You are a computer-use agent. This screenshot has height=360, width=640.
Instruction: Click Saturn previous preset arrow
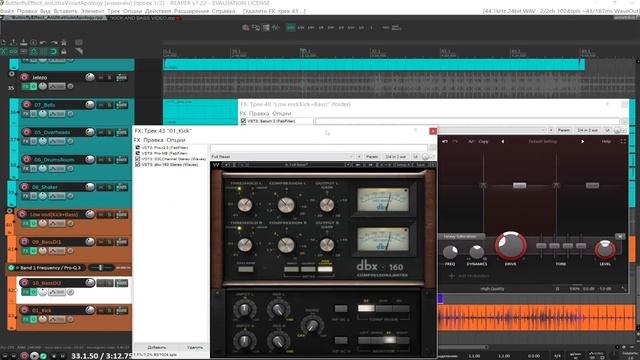(x=502, y=142)
